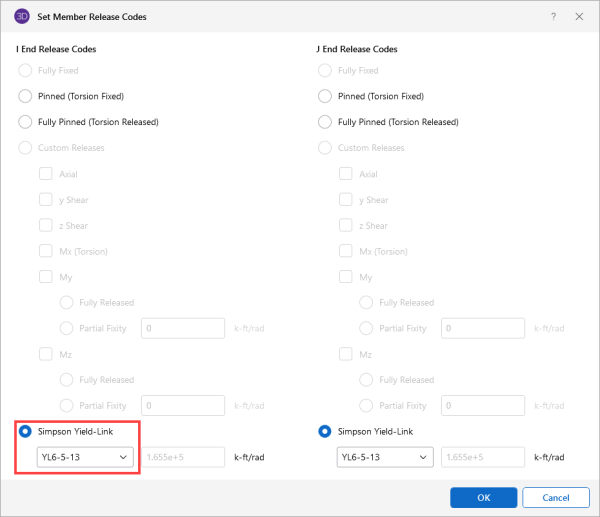Click the OK button
Image resolution: width=600 pixels, height=517 pixels.
[x=483, y=497]
